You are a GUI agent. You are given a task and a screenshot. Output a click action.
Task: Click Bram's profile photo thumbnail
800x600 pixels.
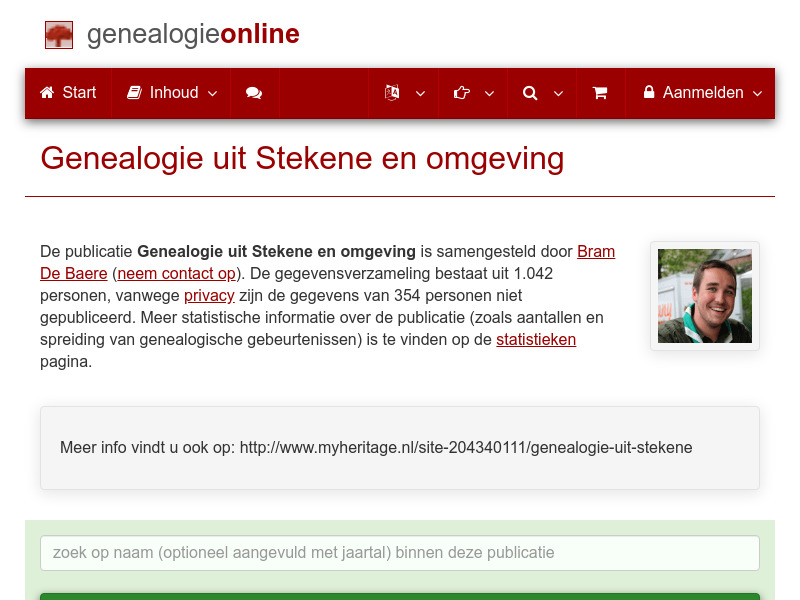(x=704, y=295)
